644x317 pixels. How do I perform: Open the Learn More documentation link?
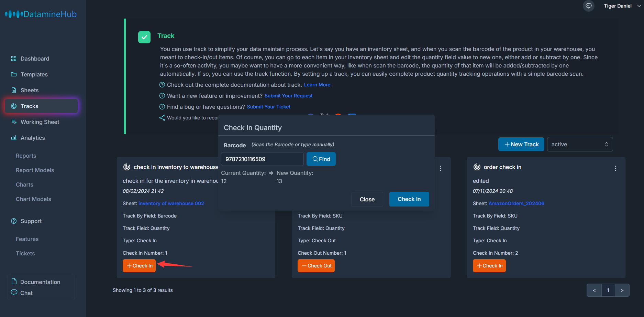pos(317,85)
